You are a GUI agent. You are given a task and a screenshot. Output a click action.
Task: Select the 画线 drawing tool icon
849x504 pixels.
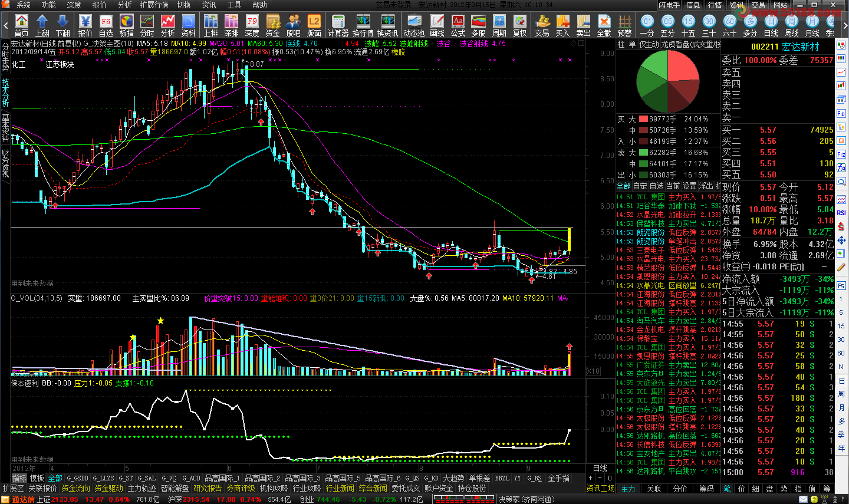pos(437,26)
